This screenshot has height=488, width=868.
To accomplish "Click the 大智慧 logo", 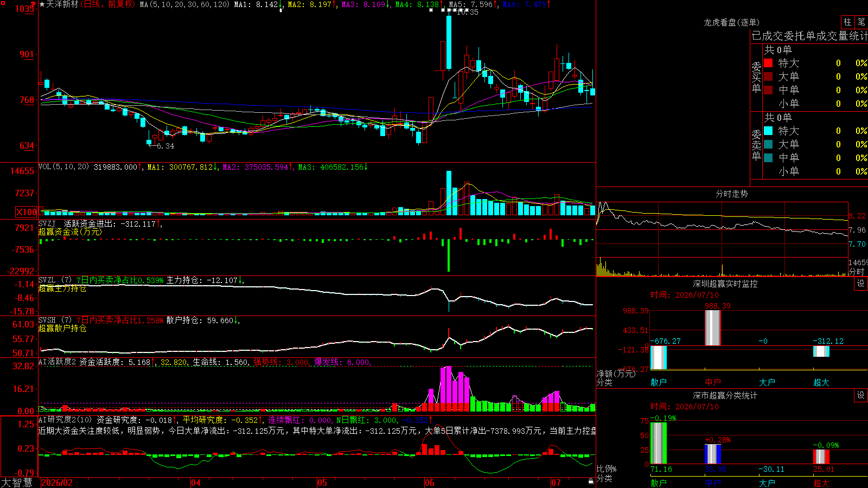I will (17, 482).
